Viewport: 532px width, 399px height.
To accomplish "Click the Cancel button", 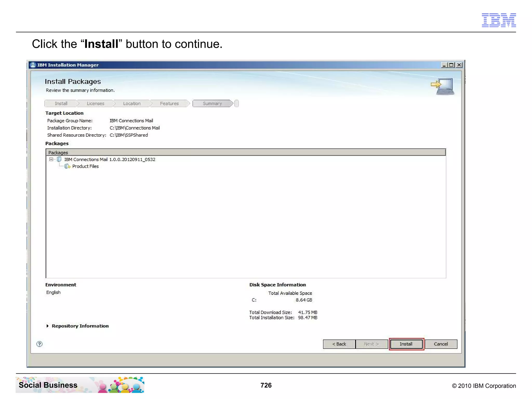I will (441, 344).
